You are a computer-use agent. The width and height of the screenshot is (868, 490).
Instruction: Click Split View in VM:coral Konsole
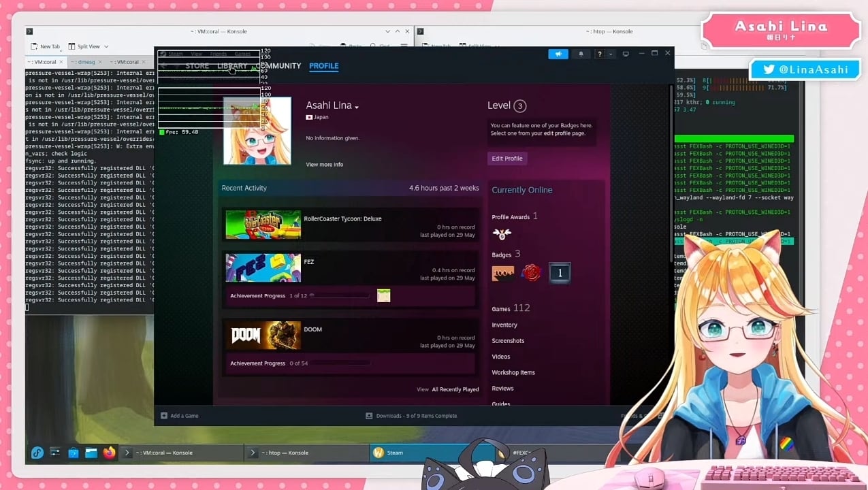click(x=84, y=46)
